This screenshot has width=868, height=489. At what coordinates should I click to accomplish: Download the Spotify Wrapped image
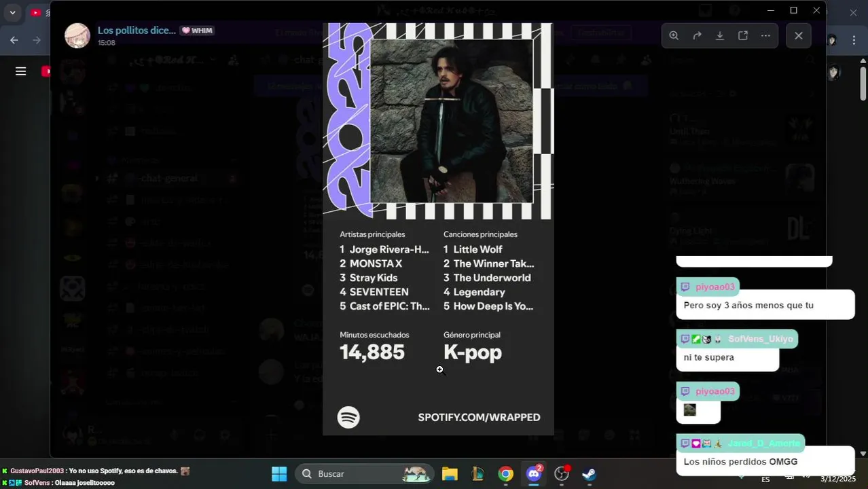click(720, 35)
